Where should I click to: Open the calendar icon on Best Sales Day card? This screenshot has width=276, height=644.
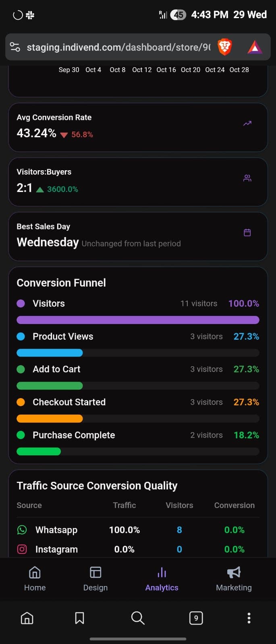pos(247,232)
